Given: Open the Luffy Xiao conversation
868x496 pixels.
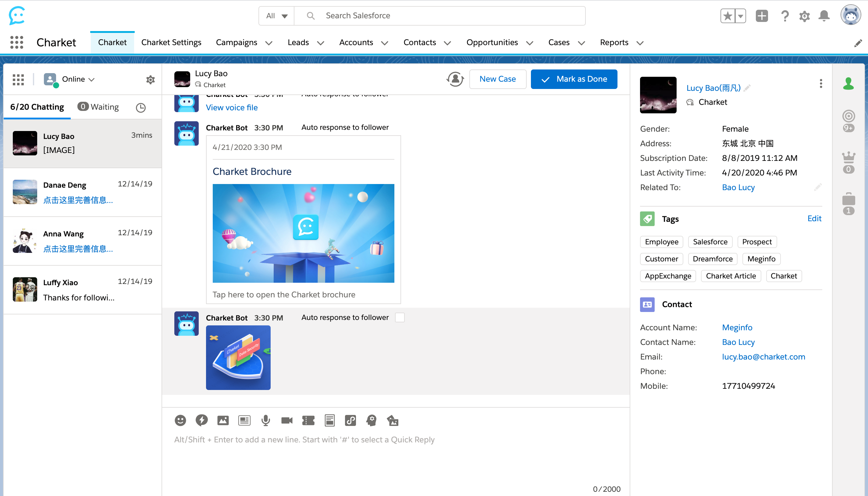Looking at the screenshot, I should [83, 289].
